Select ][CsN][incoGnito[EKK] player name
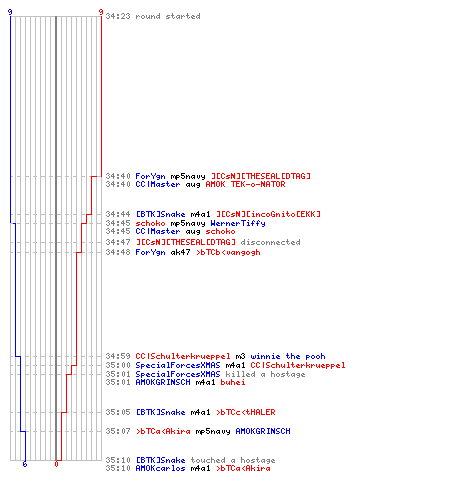Image resolution: width=450 pixels, height=500 pixels. tap(268, 214)
